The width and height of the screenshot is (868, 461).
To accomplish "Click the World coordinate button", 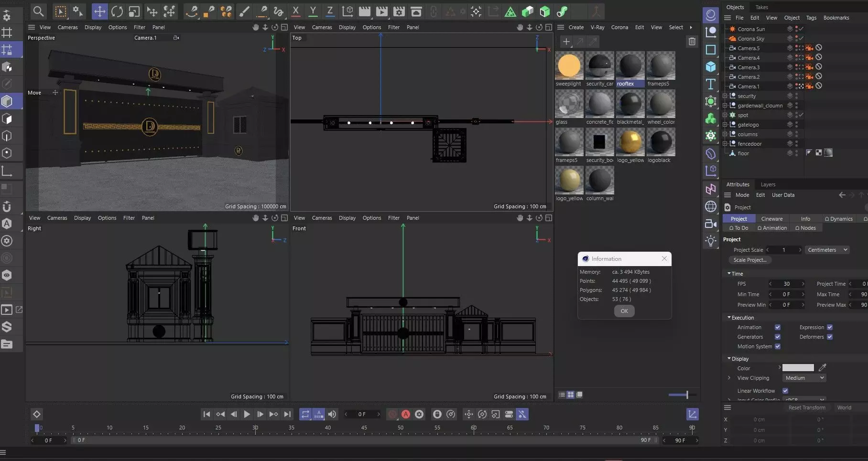I will tap(844, 407).
